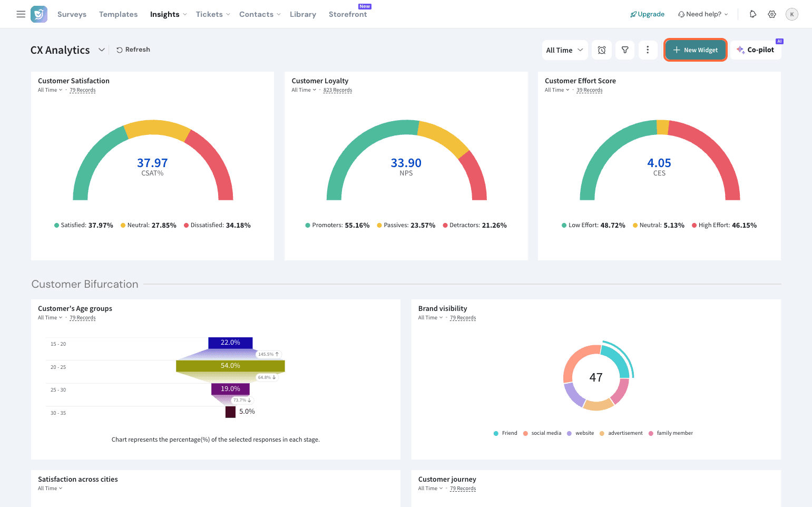Click the 20 - 25 funnel bar
Viewport: 812px width, 507px height.
click(230, 366)
